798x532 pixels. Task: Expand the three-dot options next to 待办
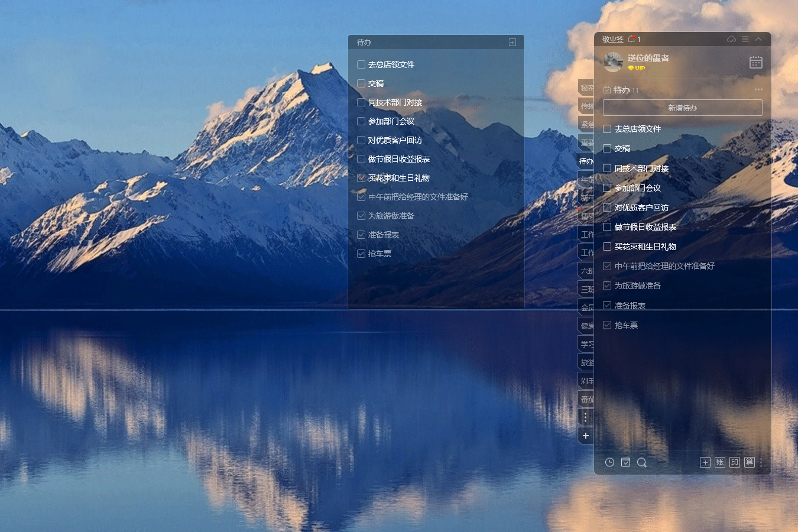758,90
